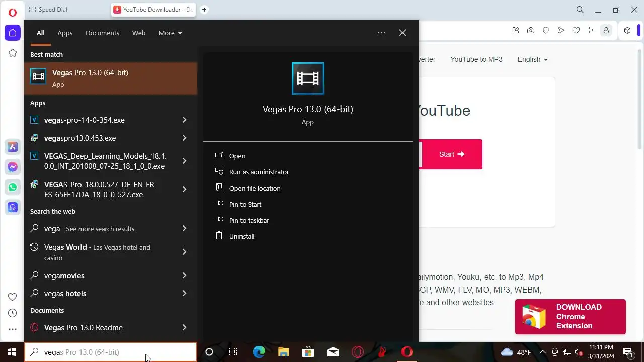Screen dimensions: 644x362
Task: Open Opera sidebar heart pinboards icon
Action: tap(13, 297)
